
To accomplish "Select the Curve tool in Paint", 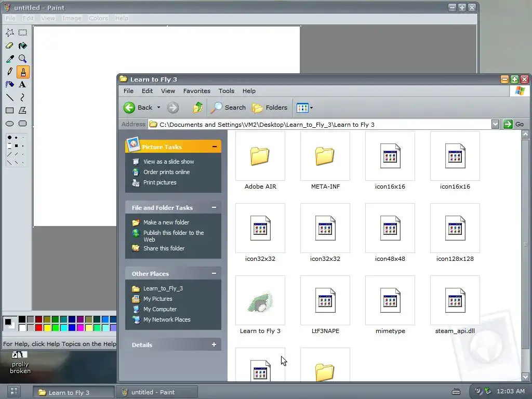I will (x=23, y=98).
